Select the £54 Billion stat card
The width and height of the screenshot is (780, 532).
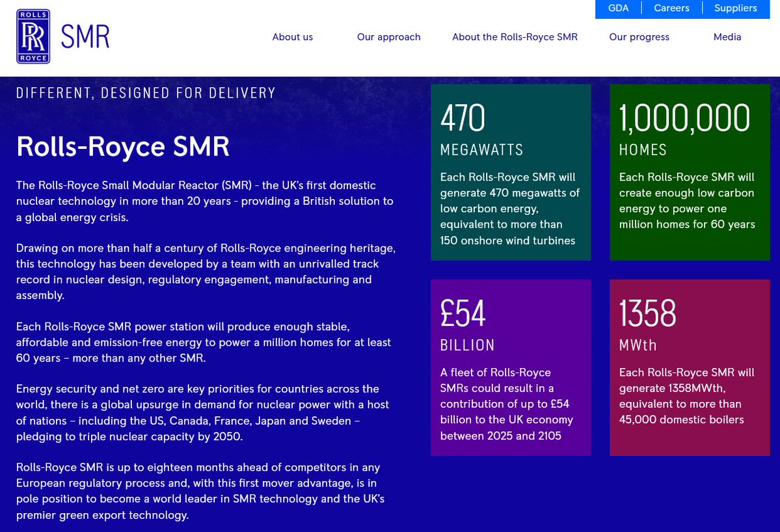tap(511, 367)
